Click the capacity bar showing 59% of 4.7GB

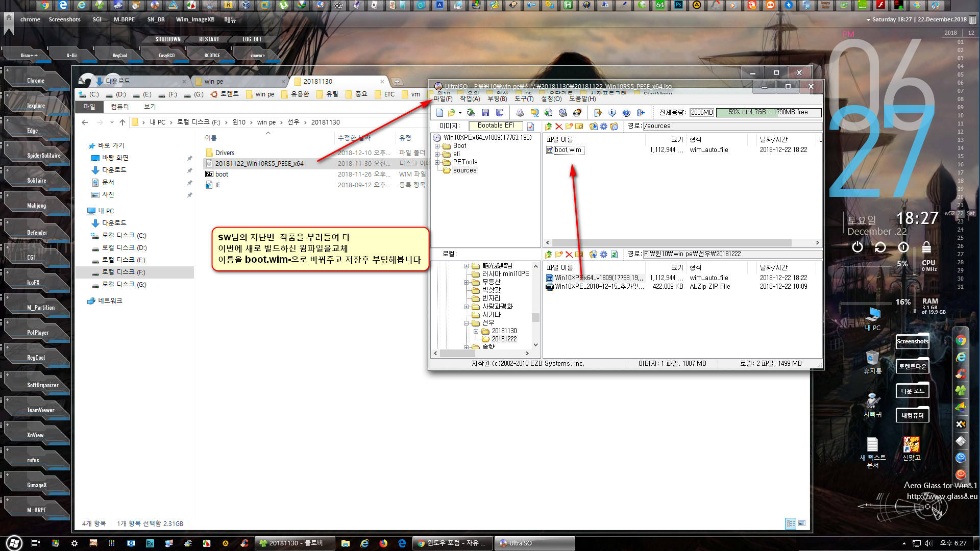[x=768, y=112]
